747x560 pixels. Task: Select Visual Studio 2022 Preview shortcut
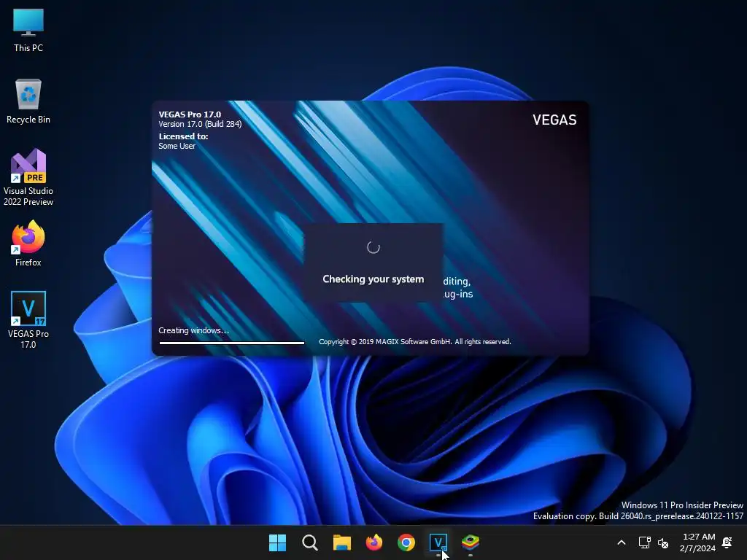pyautogui.click(x=28, y=177)
